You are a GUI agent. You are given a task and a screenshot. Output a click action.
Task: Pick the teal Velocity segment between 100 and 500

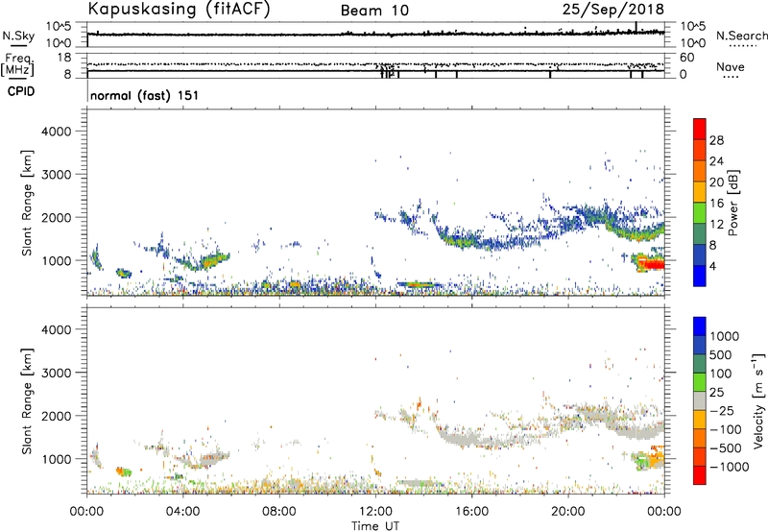coord(700,364)
